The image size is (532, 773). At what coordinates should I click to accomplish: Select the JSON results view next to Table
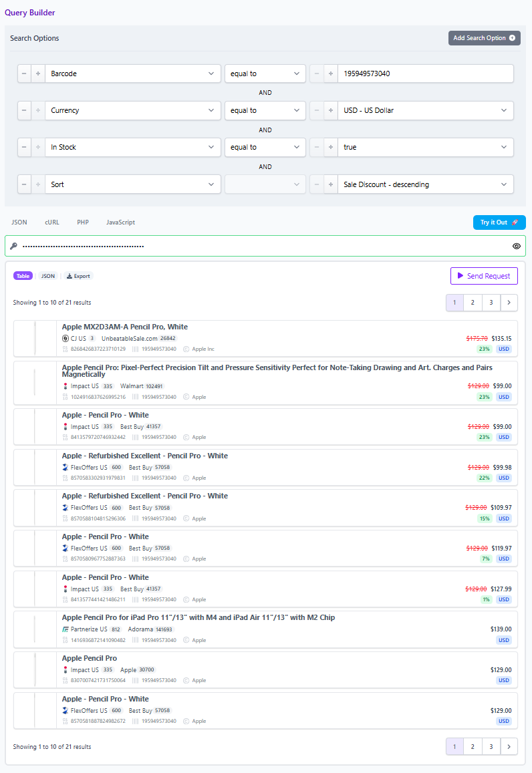point(48,276)
